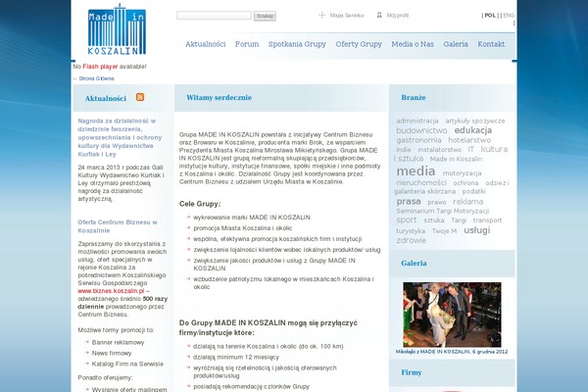
Task: Click the Mój profil user icon
Action: (379, 15)
